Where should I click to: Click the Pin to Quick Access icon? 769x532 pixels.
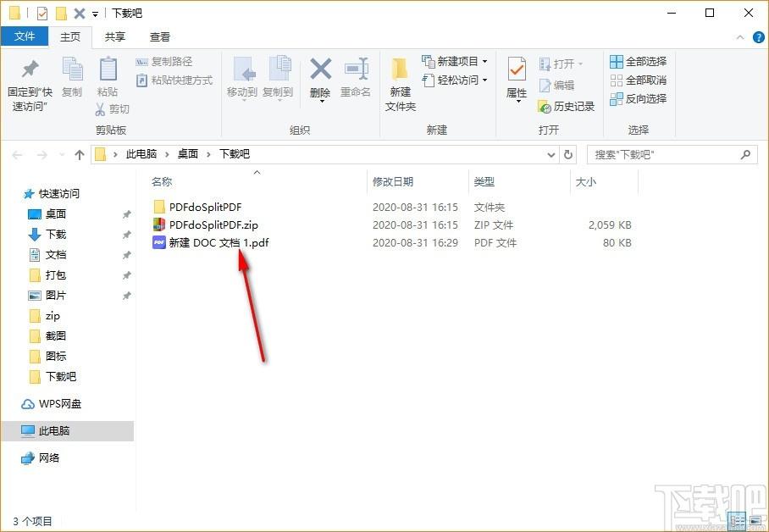(30, 69)
